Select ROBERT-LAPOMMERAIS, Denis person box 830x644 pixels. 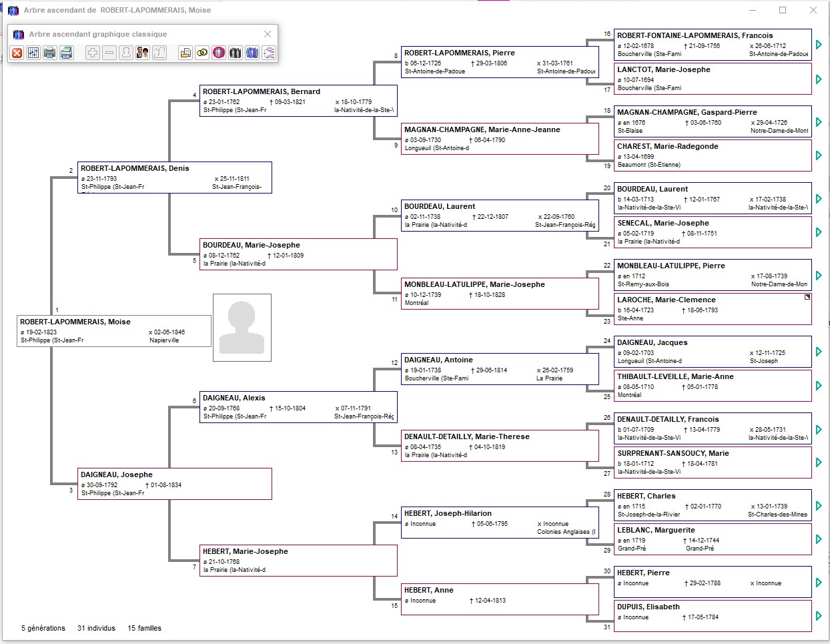click(x=175, y=178)
